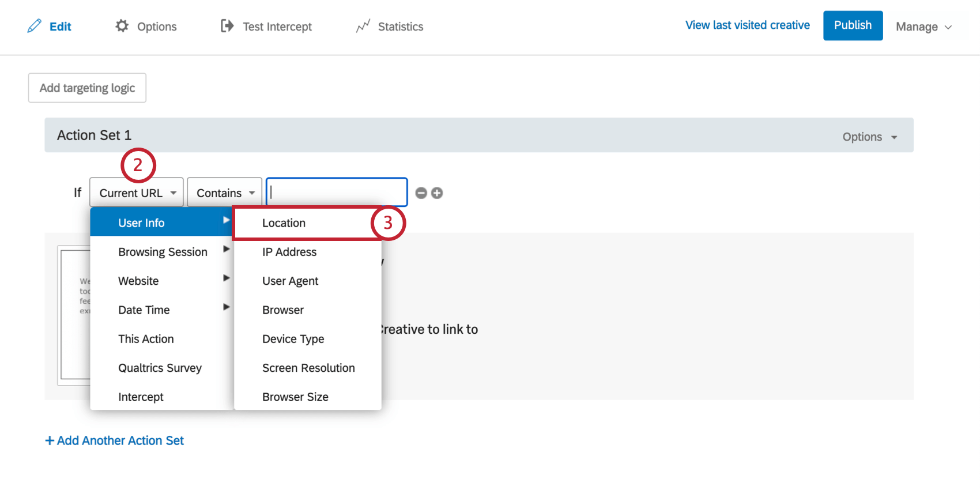Click the plus icon beside Add Another Action Set

pyautogui.click(x=50, y=440)
